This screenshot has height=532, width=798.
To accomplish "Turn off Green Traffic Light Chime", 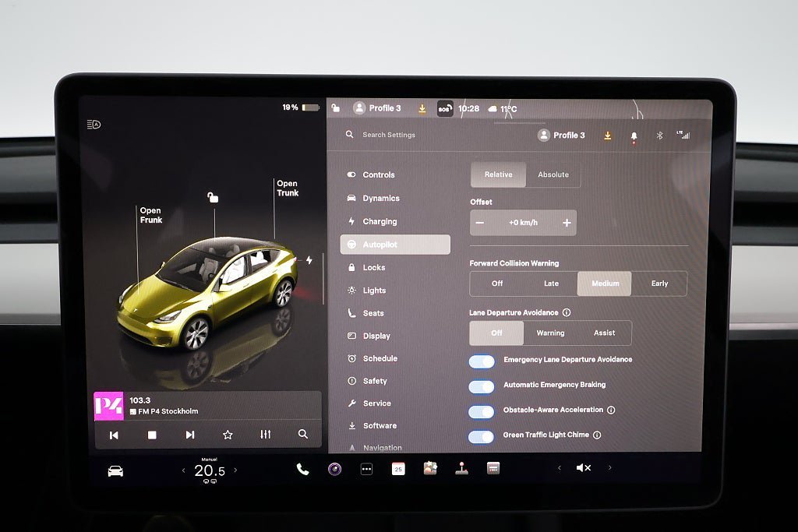I will click(x=482, y=436).
